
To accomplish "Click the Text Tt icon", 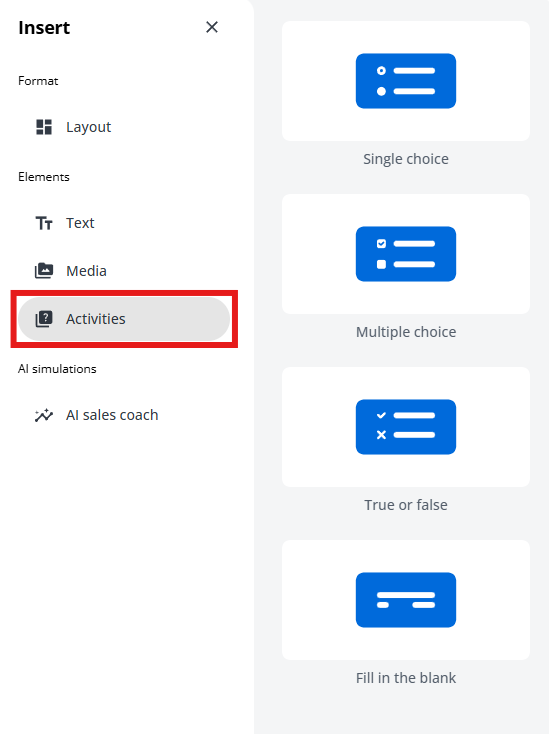I will point(44,223).
